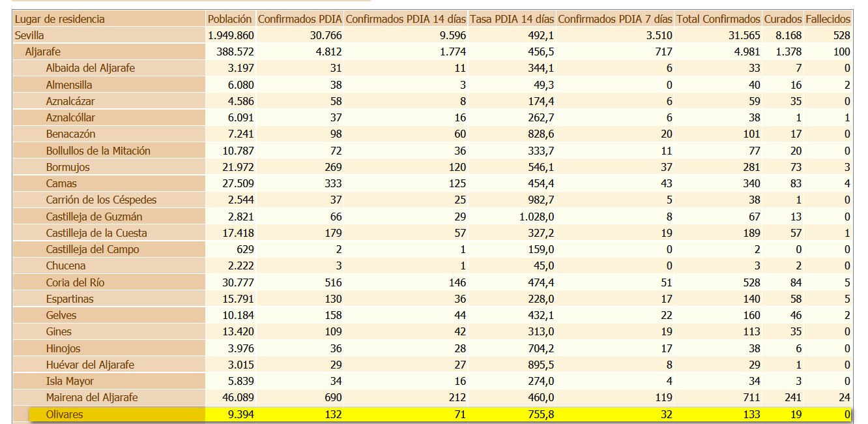Select the 'Población' column header
Viewport: 868px width, 424px height.
click(x=229, y=19)
